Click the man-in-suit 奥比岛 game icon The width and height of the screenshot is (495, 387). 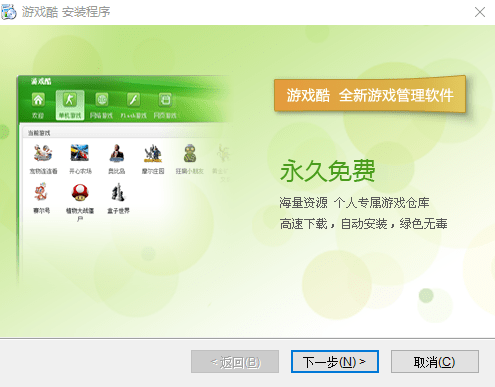coord(117,153)
